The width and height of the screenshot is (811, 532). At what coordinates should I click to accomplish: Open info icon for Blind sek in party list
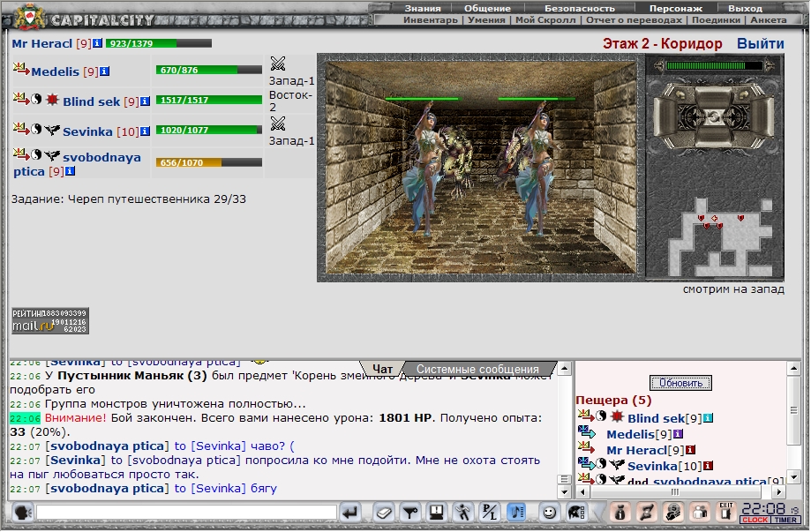pyautogui.click(x=145, y=101)
